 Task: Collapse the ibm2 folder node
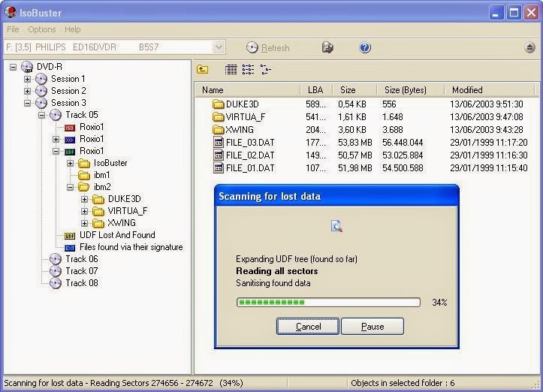point(70,187)
